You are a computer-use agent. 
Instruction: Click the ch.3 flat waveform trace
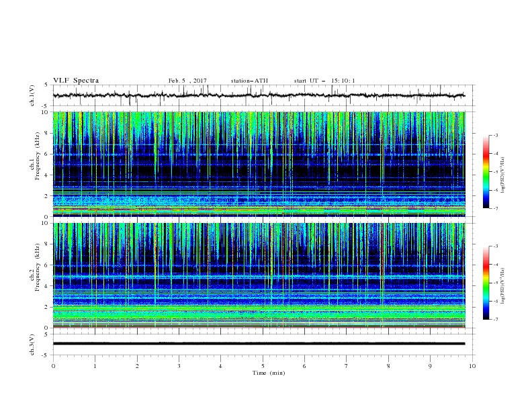pos(259,344)
